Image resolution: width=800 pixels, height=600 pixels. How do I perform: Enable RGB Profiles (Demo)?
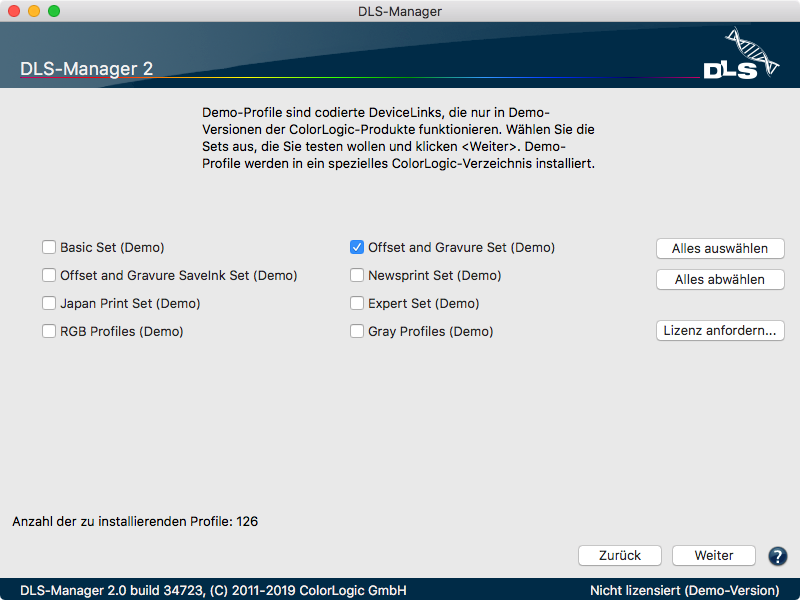pos(49,331)
